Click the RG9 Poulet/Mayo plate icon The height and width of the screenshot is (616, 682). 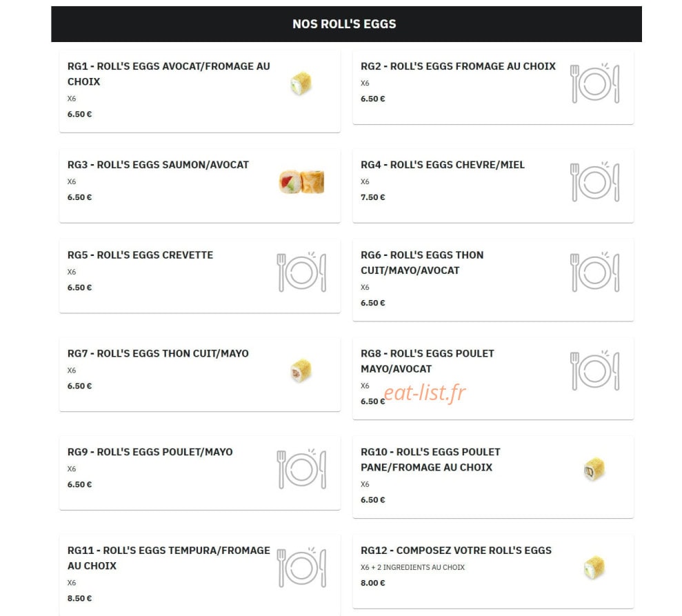[x=301, y=468]
